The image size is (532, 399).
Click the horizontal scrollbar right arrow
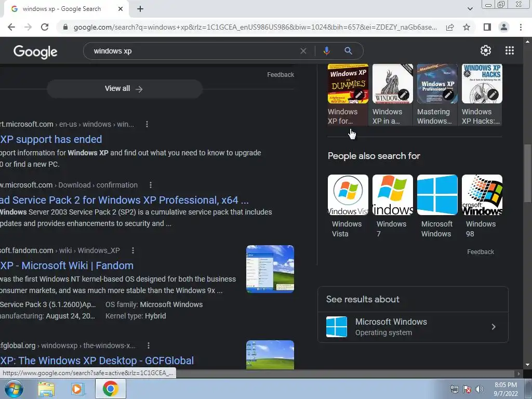click(x=518, y=374)
